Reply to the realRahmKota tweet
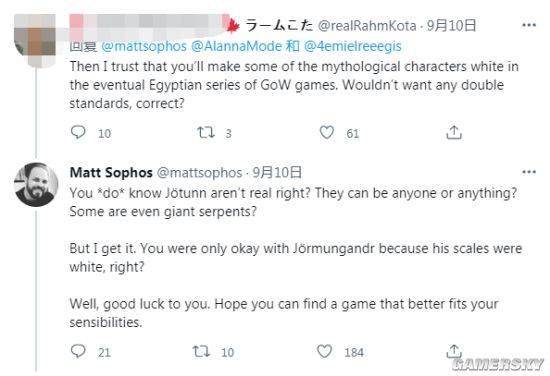This screenshot has width=550, height=376. tap(78, 133)
